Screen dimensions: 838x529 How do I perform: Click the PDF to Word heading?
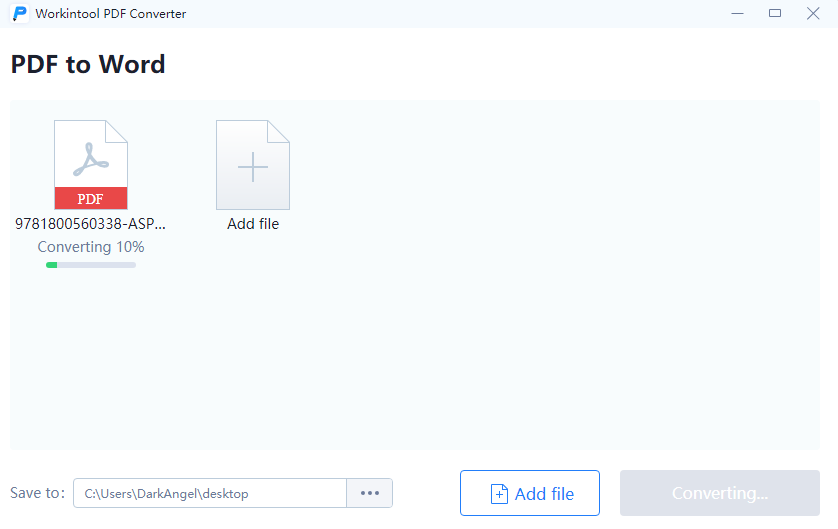click(x=88, y=64)
